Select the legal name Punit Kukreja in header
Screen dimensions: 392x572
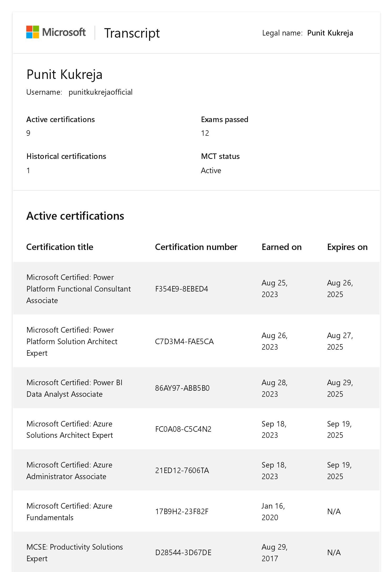pyautogui.click(x=330, y=33)
